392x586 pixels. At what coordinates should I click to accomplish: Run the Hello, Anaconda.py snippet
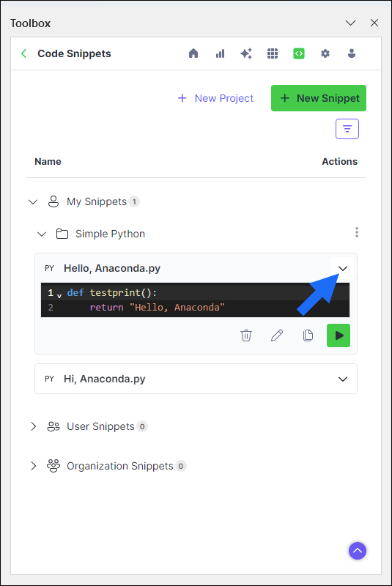click(x=339, y=335)
